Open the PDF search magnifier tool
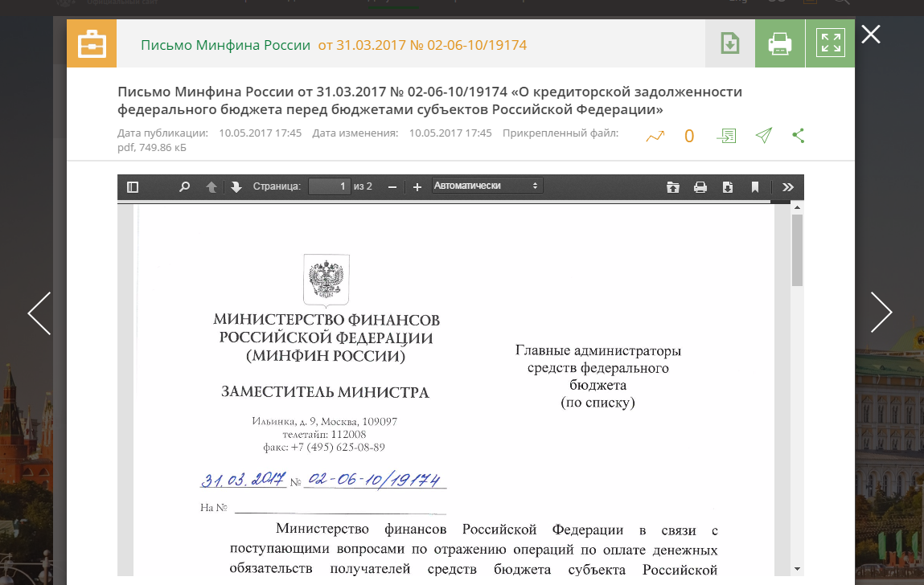This screenshot has height=585, width=924. point(184,187)
